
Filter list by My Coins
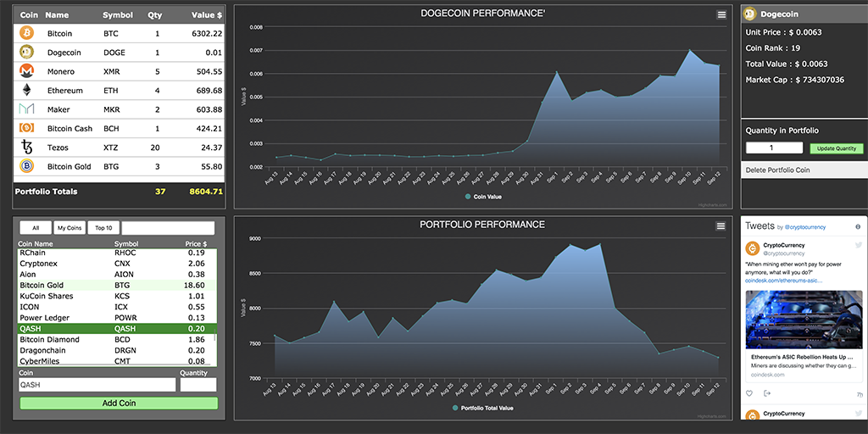pyautogui.click(x=70, y=228)
